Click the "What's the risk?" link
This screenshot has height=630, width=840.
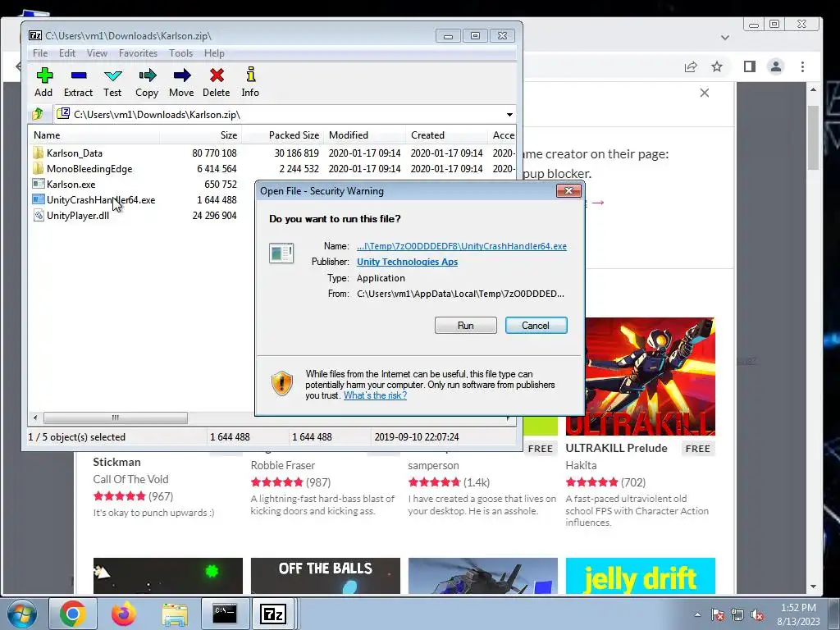375,395
